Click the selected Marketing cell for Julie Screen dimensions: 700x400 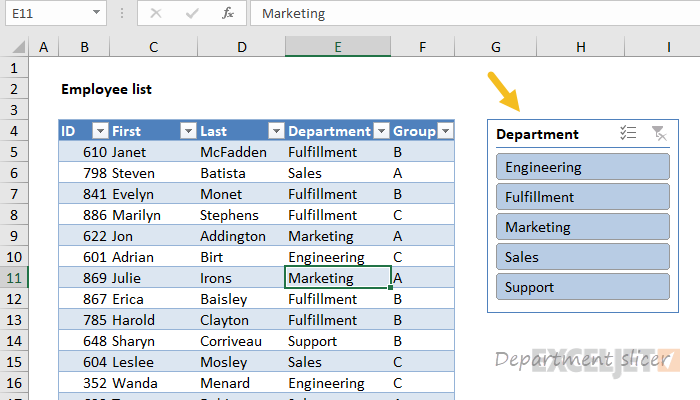(338, 278)
